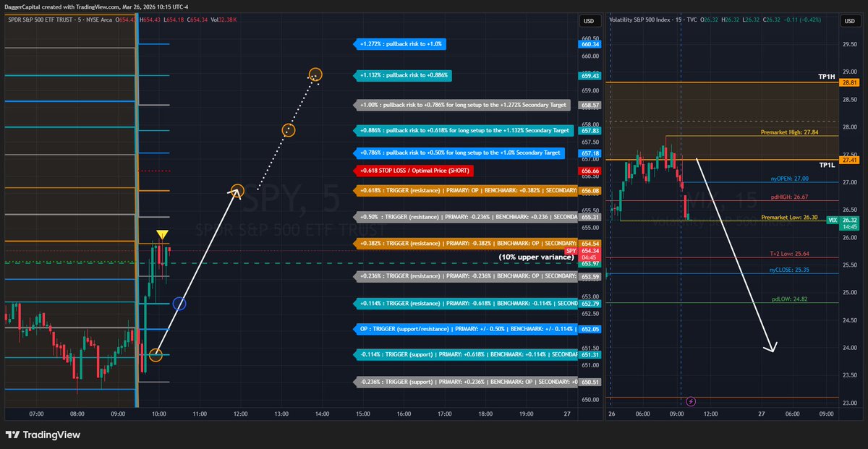
Task: Click the 12:00 time label on SPY axis
Action: 241,414
